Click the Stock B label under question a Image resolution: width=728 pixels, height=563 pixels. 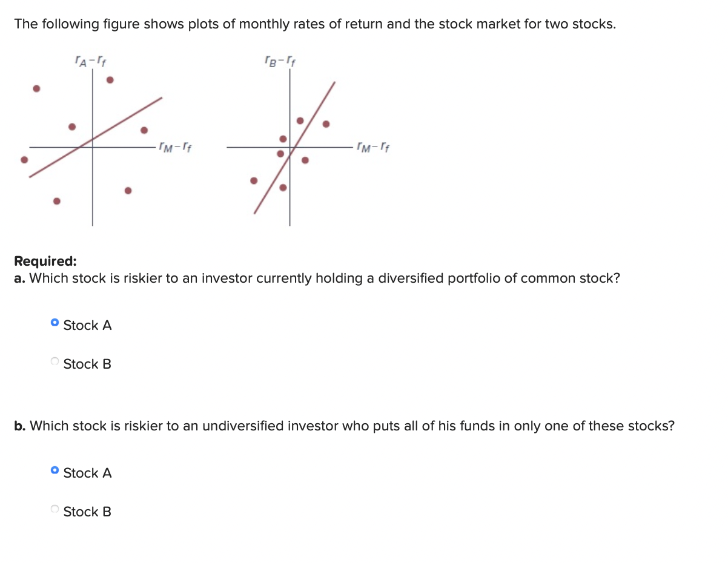(87, 364)
